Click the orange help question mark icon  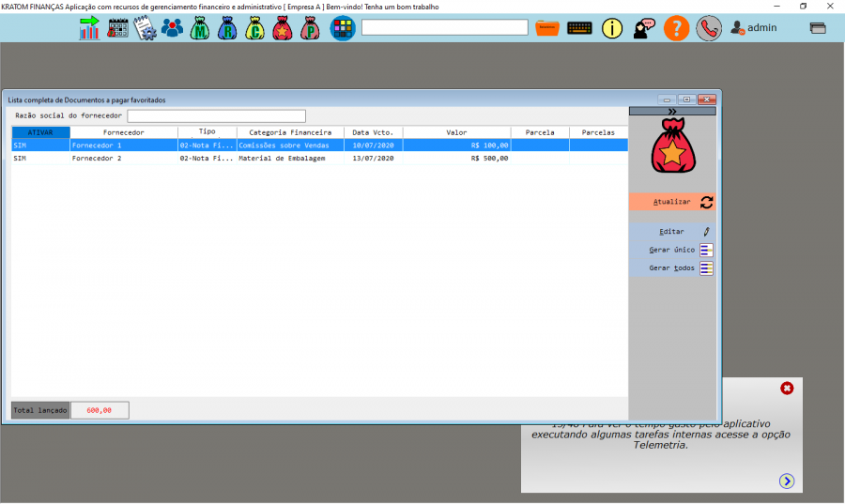676,28
